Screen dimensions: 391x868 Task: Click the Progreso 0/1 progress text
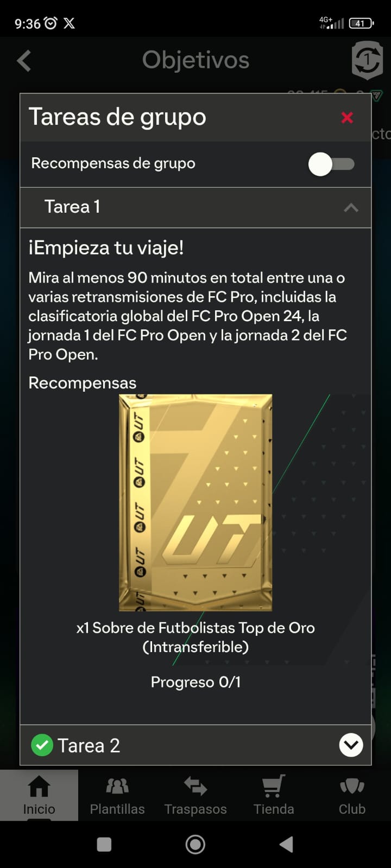coord(195,682)
